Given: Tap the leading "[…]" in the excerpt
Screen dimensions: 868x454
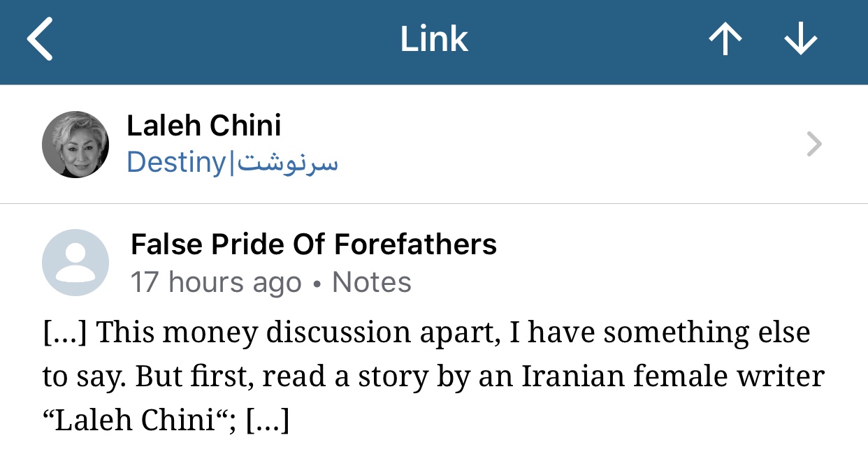Looking at the screenshot, I should coord(64,333).
